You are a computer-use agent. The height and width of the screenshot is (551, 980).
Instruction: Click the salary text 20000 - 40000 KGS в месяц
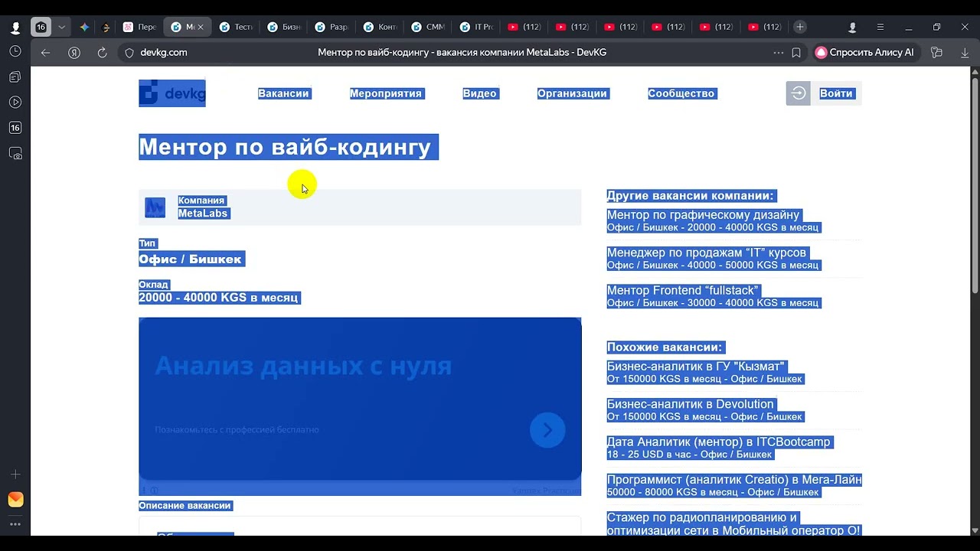pos(218,298)
